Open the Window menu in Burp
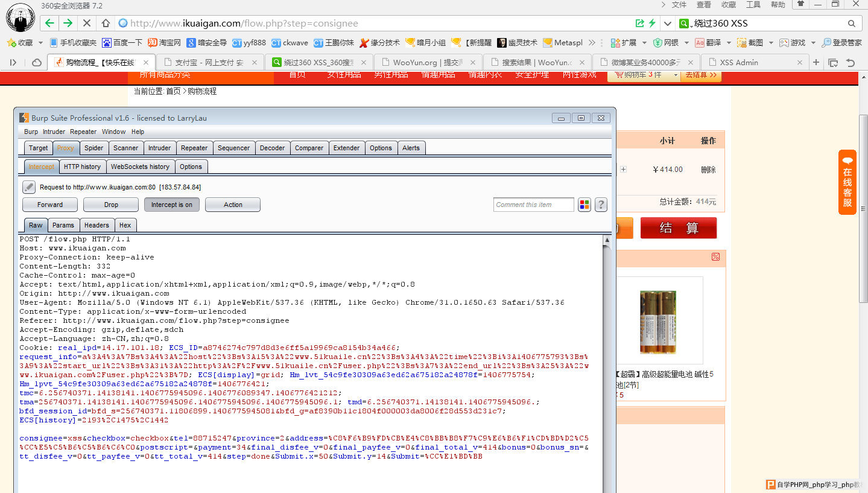Image resolution: width=868 pixels, height=493 pixels. [x=113, y=132]
